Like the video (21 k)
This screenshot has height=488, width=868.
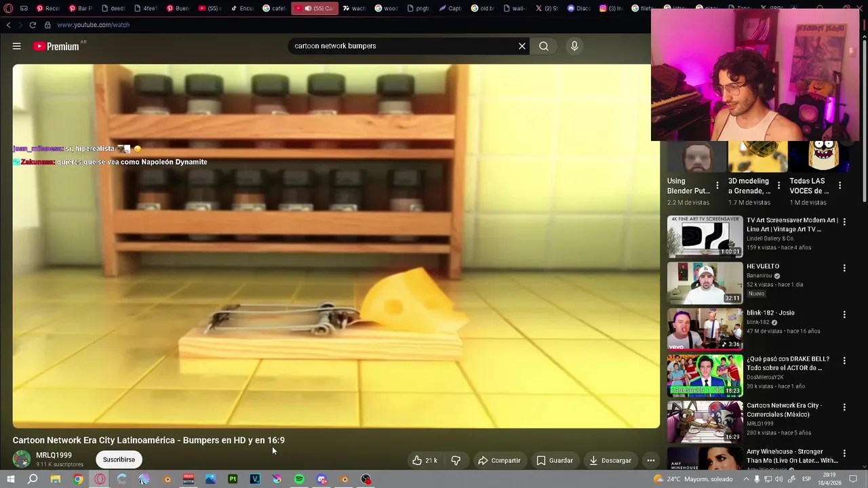tap(425, 460)
